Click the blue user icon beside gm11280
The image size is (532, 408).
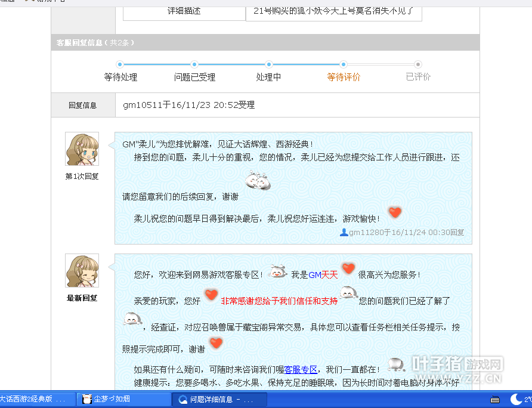(344, 232)
